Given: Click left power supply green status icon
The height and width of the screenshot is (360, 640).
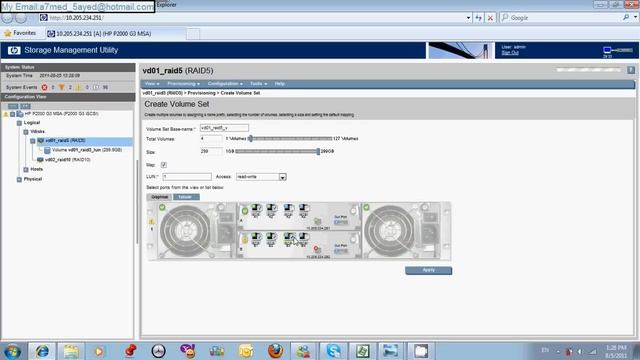Looking at the screenshot, I should tap(162, 207).
